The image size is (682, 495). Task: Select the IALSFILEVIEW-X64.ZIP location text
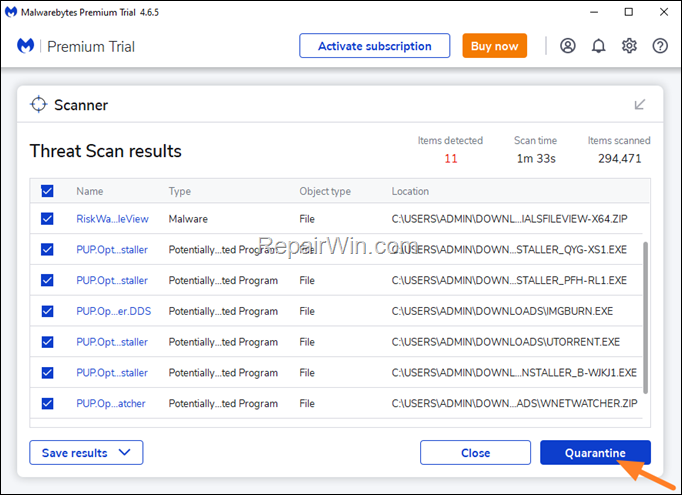(509, 219)
